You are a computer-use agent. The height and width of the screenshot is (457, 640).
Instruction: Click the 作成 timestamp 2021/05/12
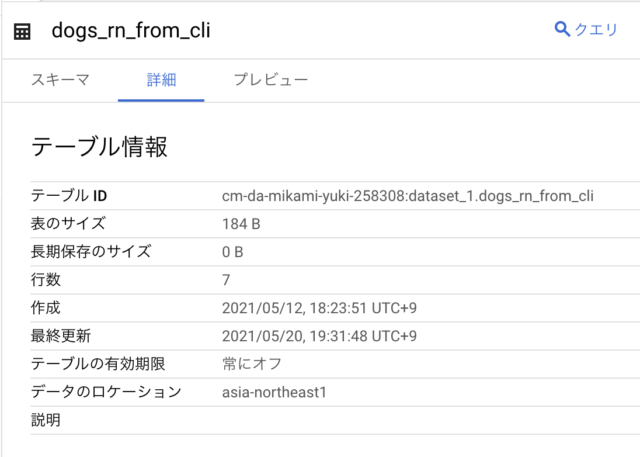pos(319,308)
